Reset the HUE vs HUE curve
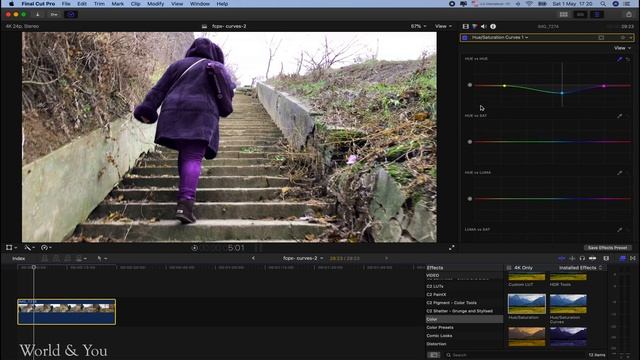Image resolution: width=640 pixels, height=360 pixels. click(628, 59)
